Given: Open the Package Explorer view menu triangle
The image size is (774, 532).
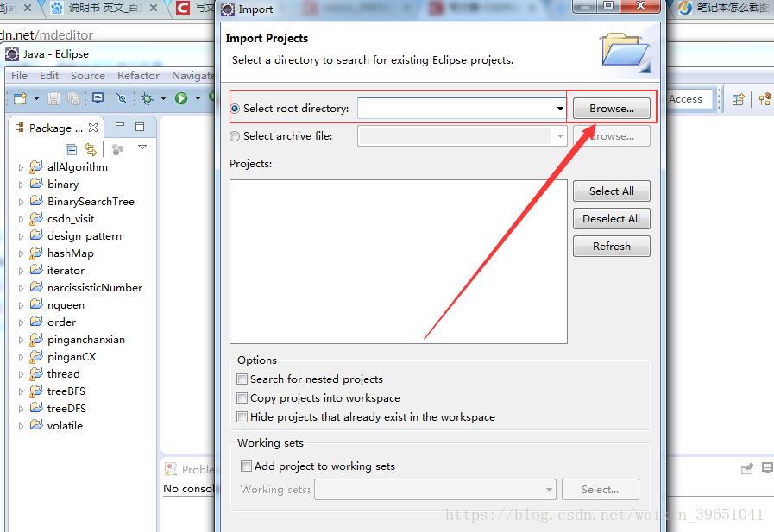Looking at the screenshot, I should pos(142,147).
